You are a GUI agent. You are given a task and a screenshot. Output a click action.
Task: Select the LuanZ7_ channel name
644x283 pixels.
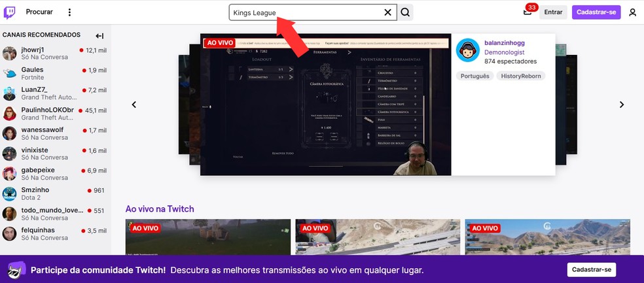(35, 90)
